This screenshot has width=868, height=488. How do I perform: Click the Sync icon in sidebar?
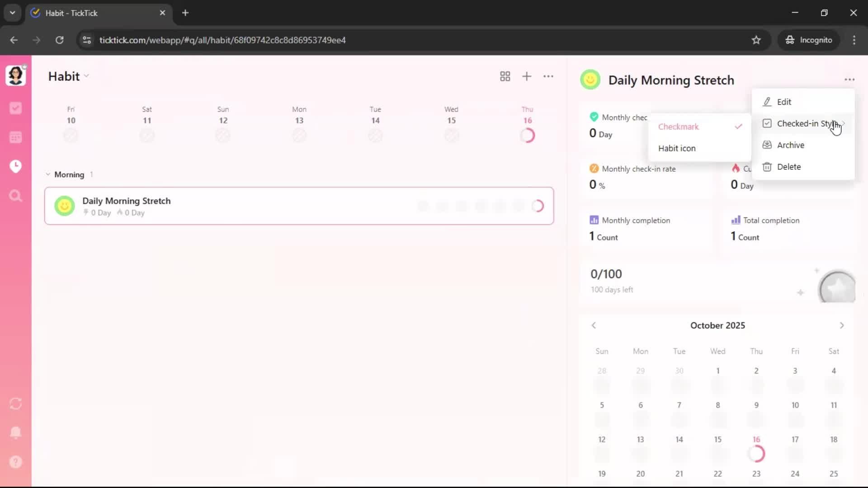[15, 404]
